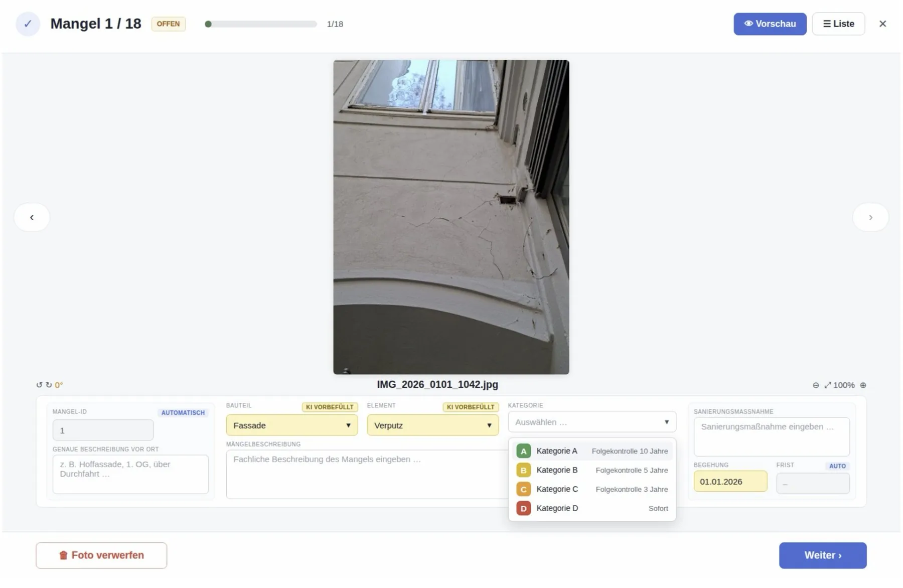Click the red Kategorie D badge

pyautogui.click(x=523, y=508)
